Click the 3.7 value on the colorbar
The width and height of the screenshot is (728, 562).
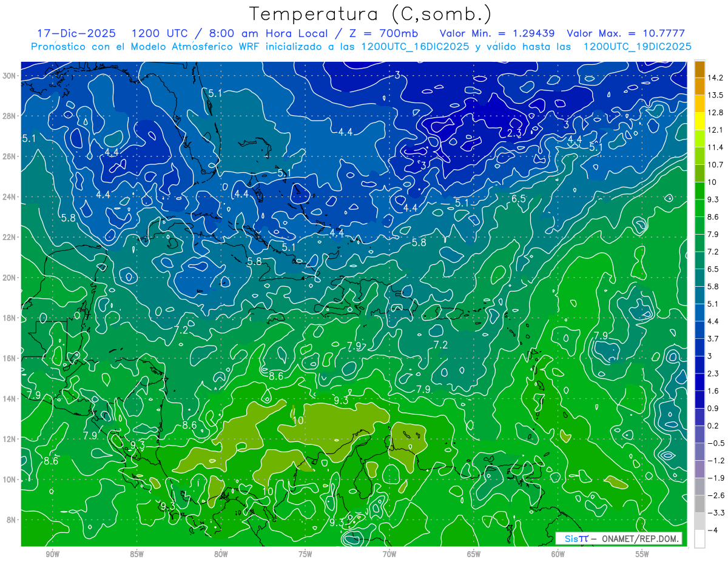tap(713, 338)
